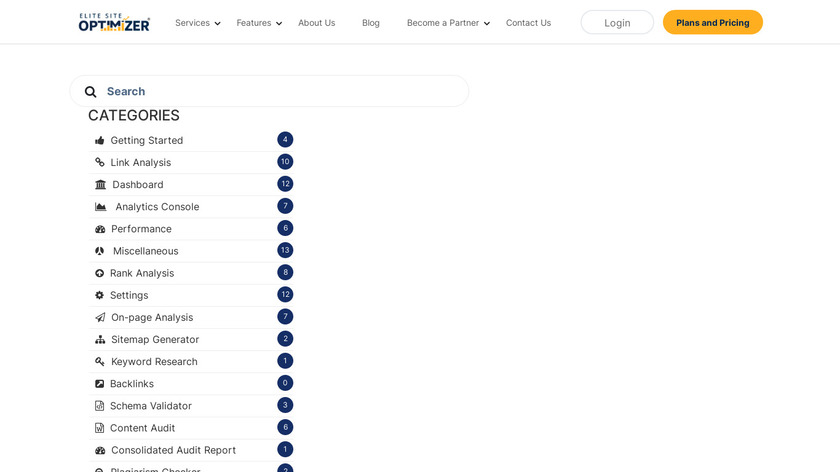Open the About Us page
The image size is (840, 472).
pyautogui.click(x=317, y=23)
